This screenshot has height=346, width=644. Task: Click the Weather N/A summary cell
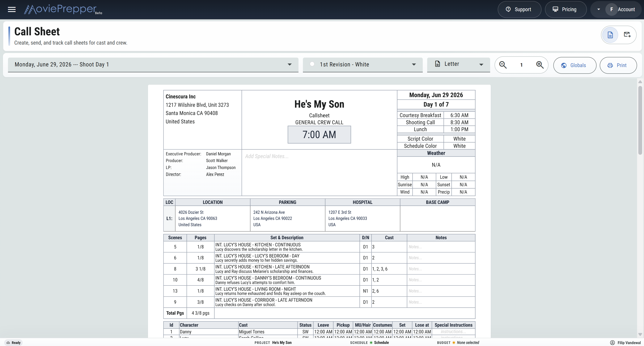coord(436,165)
